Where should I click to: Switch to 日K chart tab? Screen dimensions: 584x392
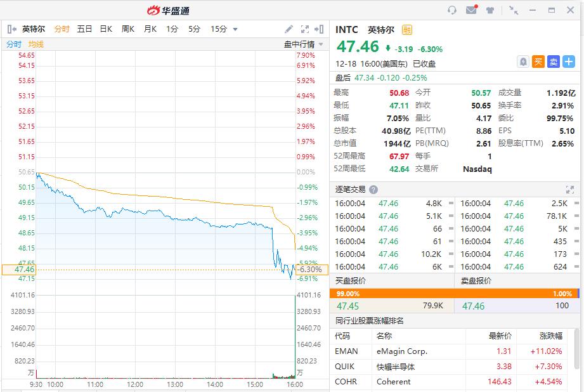[106, 29]
